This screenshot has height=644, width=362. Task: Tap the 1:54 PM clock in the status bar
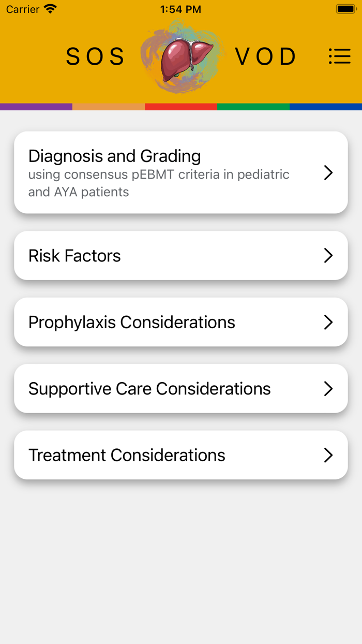pyautogui.click(x=180, y=8)
